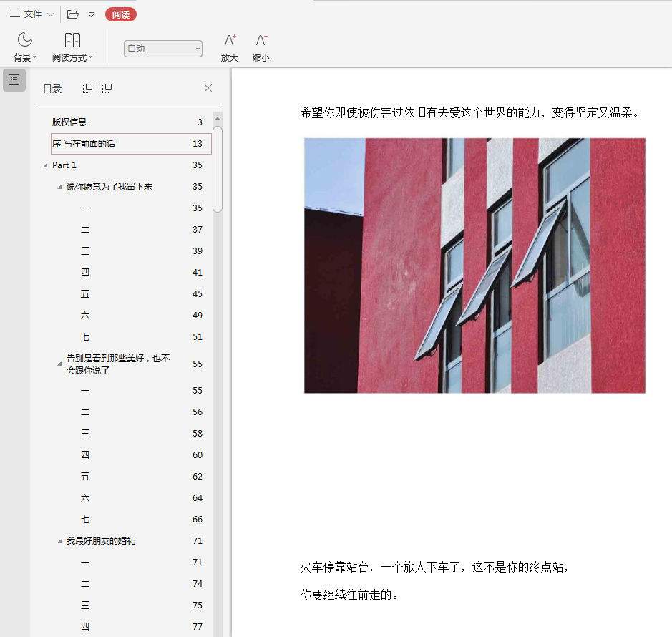Toggle the table of contents sidebar icon
Screen dimensions: 672x637
point(14,80)
